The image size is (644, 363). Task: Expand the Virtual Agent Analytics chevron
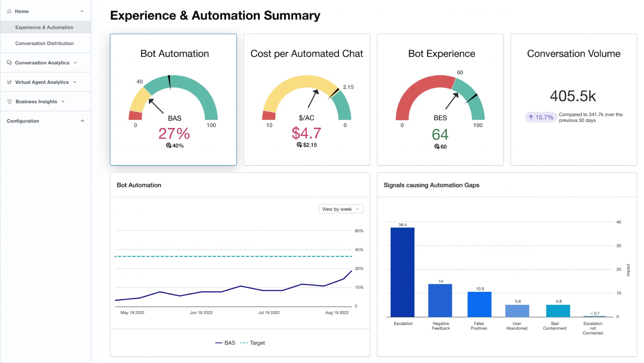(75, 82)
